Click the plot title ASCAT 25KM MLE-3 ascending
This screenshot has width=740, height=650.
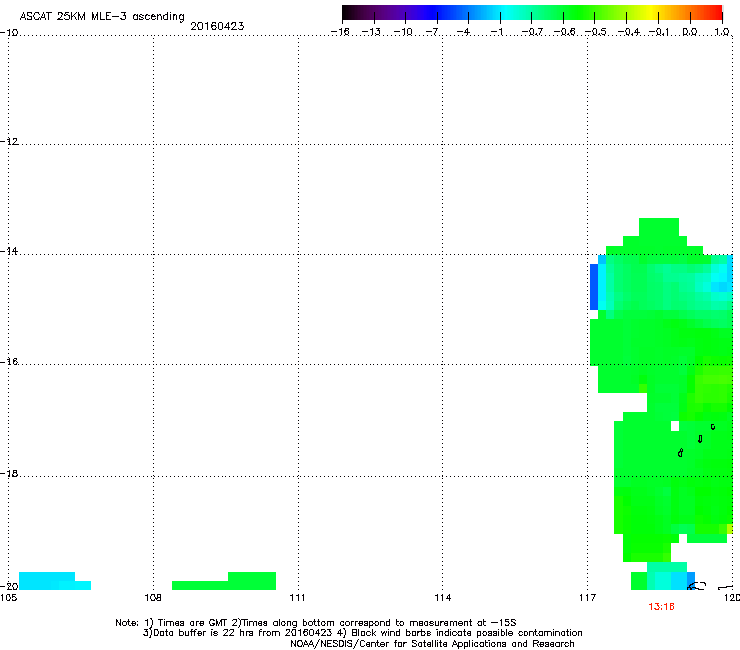click(102, 16)
